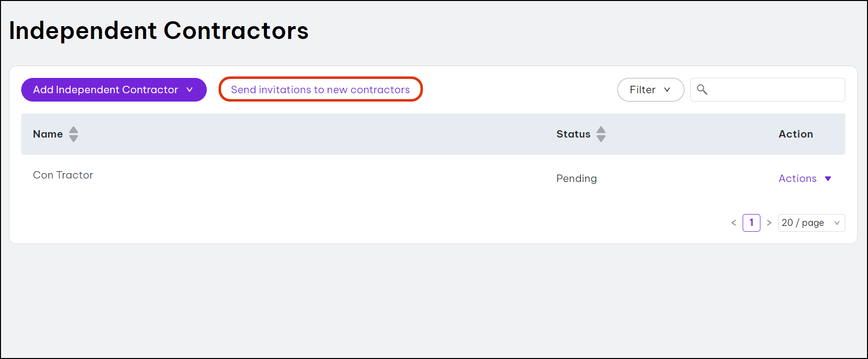Click the Name column header
This screenshot has height=359, width=868.
pyautogui.click(x=48, y=134)
